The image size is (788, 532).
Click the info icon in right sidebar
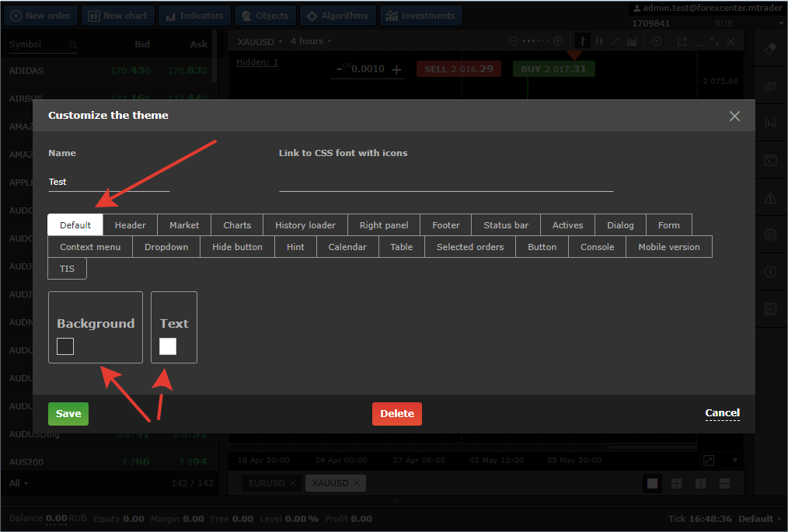(770, 272)
